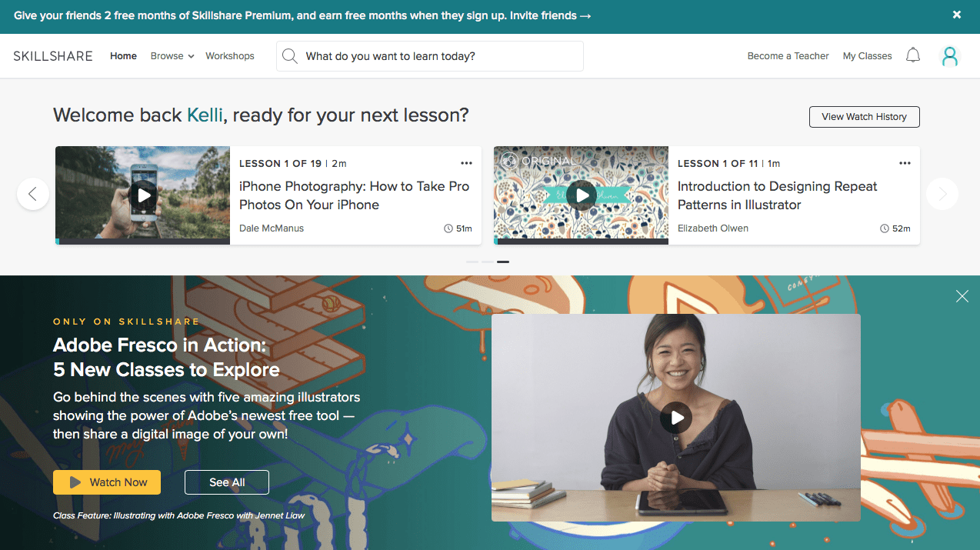Screen dimensions: 980x550
Task: Click the yellow Watch Now button
Action: pos(107,482)
